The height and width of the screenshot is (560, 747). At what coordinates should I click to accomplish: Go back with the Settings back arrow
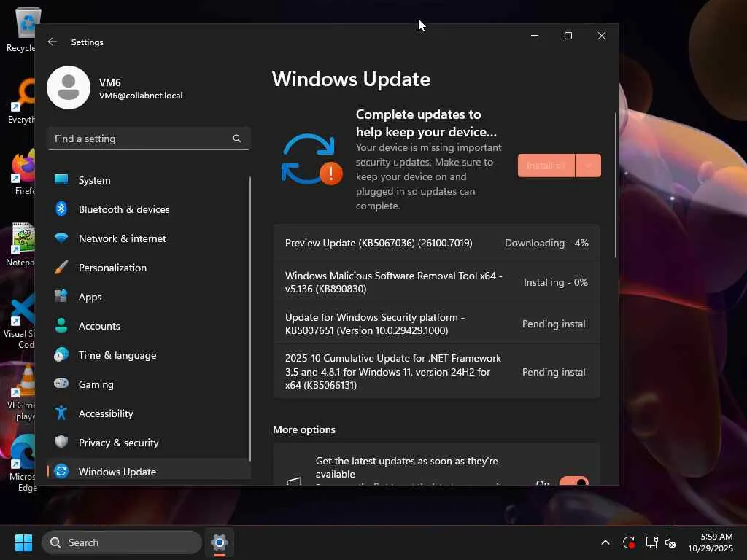[53, 42]
